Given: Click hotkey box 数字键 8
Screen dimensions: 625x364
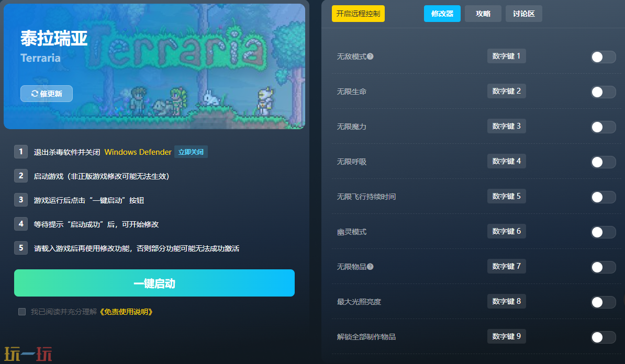Looking at the screenshot, I should 506,301.
